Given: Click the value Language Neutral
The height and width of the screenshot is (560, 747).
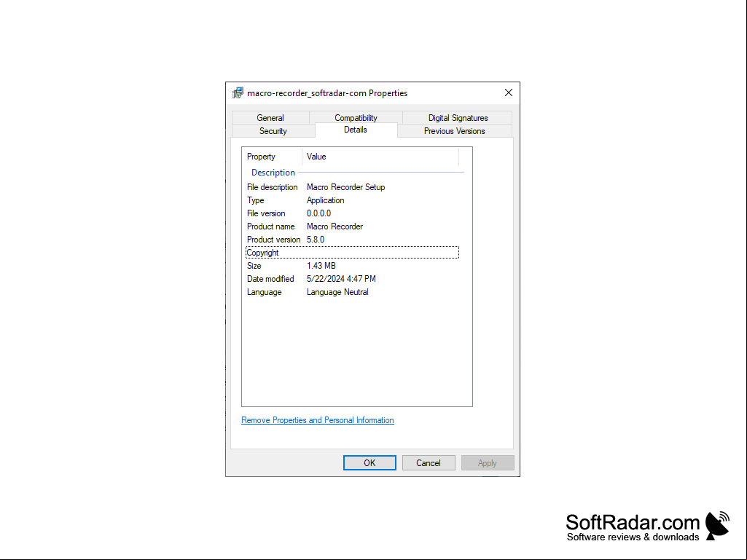Looking at the screenshot, I should [337, 292].
